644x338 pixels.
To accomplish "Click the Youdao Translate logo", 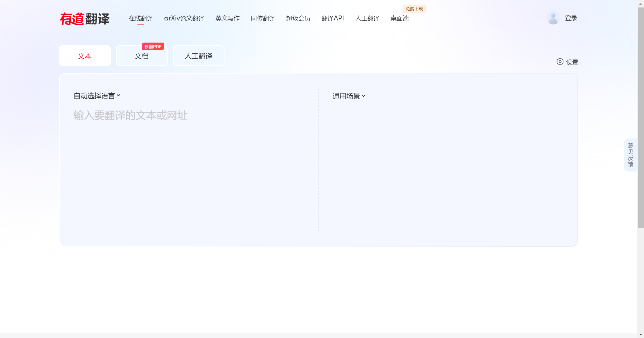I will [85, 19].
